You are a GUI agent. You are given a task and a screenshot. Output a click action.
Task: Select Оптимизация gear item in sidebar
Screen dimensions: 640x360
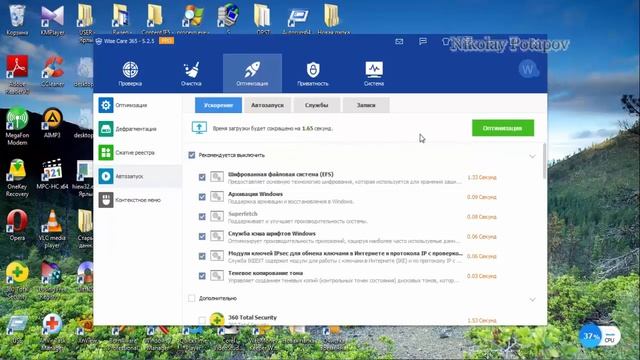pos(138,105)
